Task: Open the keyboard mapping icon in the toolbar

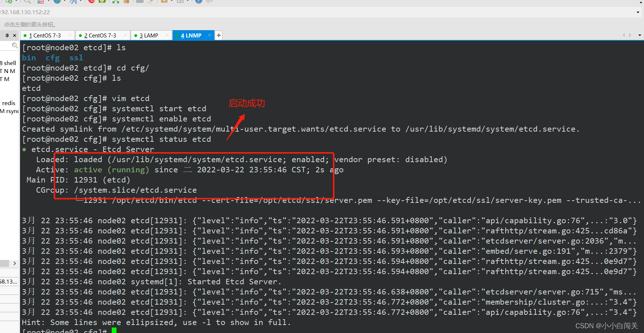Action: (139, 1)
